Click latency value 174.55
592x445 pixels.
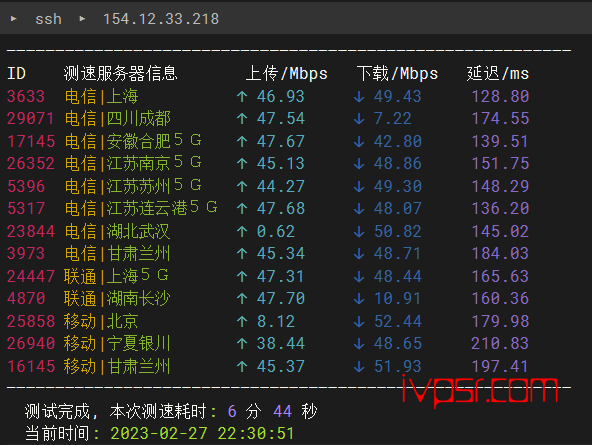pos(500,119)
